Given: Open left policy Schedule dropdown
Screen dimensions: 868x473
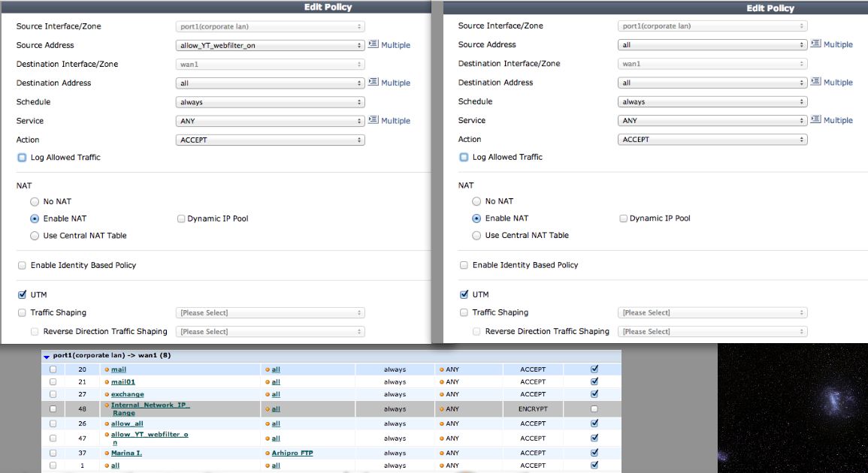Looking at the screenshot, I should pos(270,102).
